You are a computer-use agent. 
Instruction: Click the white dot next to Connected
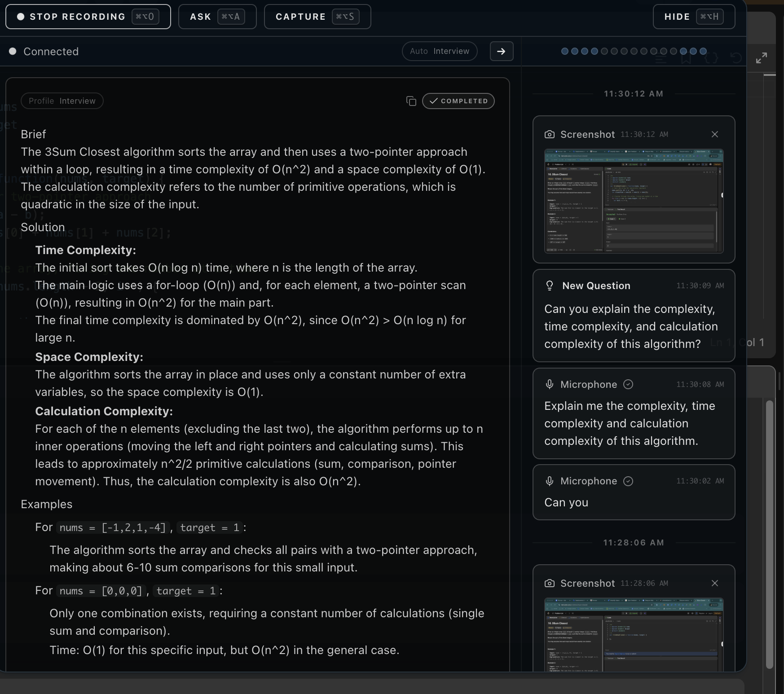tap(13, 51)
